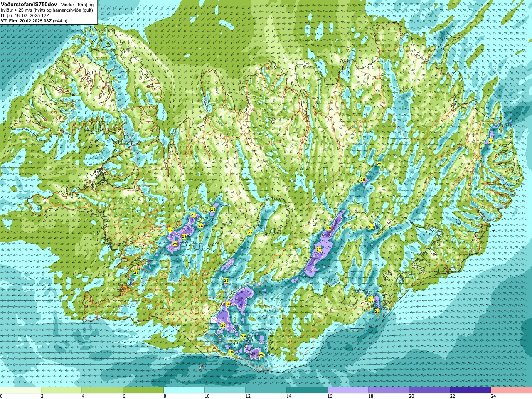The height and width of the screenshot is (399, 532).
Task: Click the 'VT: Fim. 20.02.2025 08Z (+44 h)' line
Action: pos(34,20)
